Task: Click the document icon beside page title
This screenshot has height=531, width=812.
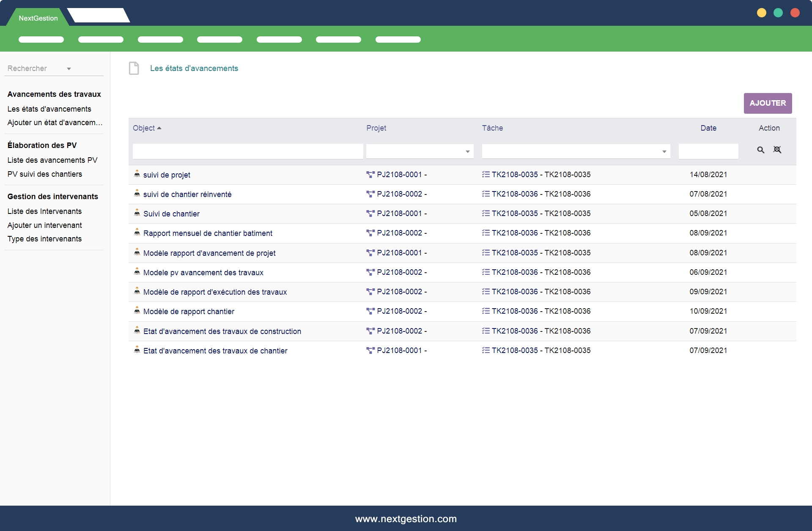Action: pyautogui.click(x=134, y=68)
